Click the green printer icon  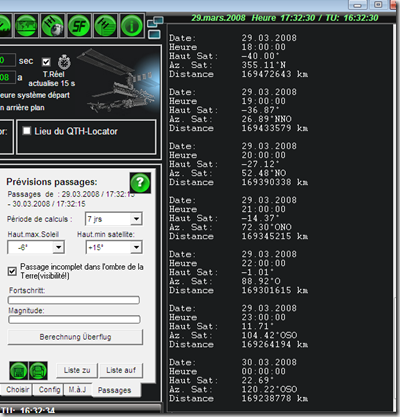coord(38,370)
